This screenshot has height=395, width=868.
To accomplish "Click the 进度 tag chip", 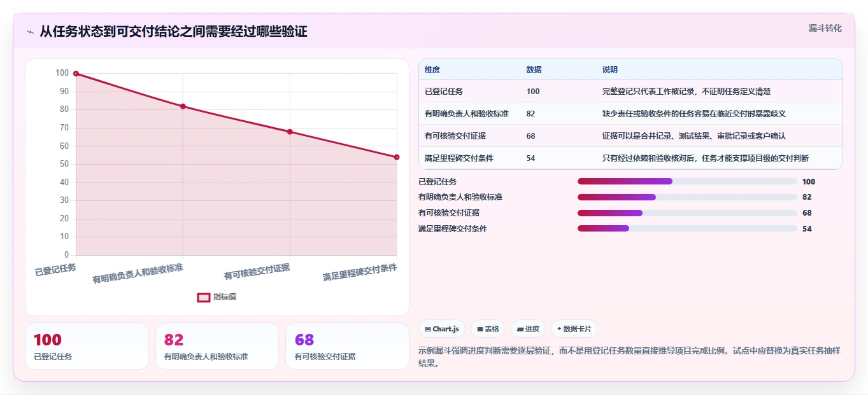I will pos(528,329).
